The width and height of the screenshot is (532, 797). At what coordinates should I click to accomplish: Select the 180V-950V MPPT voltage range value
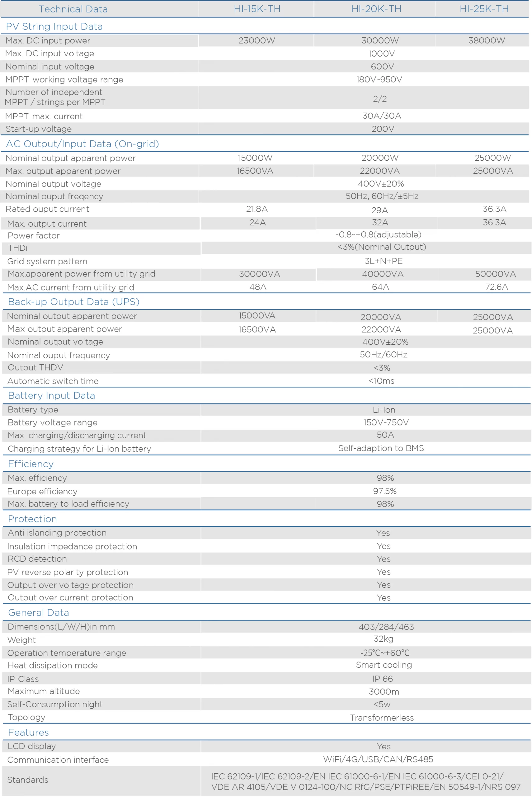379,79
